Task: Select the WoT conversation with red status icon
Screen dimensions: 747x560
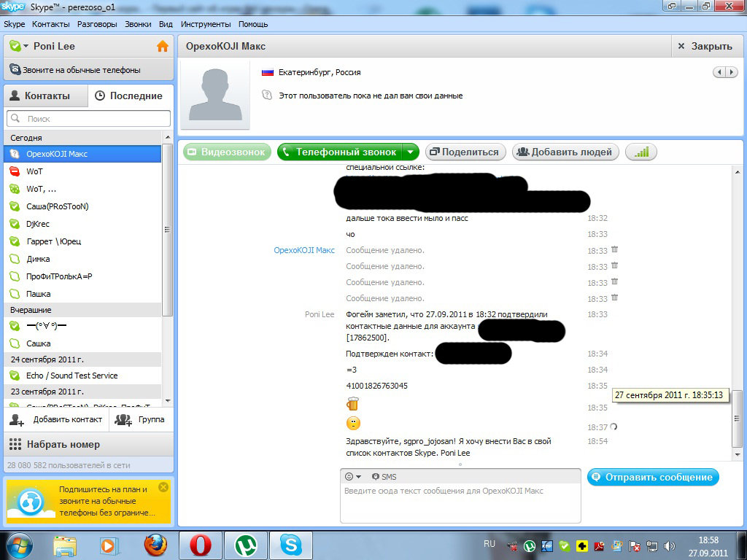Action: coord(82,171)
